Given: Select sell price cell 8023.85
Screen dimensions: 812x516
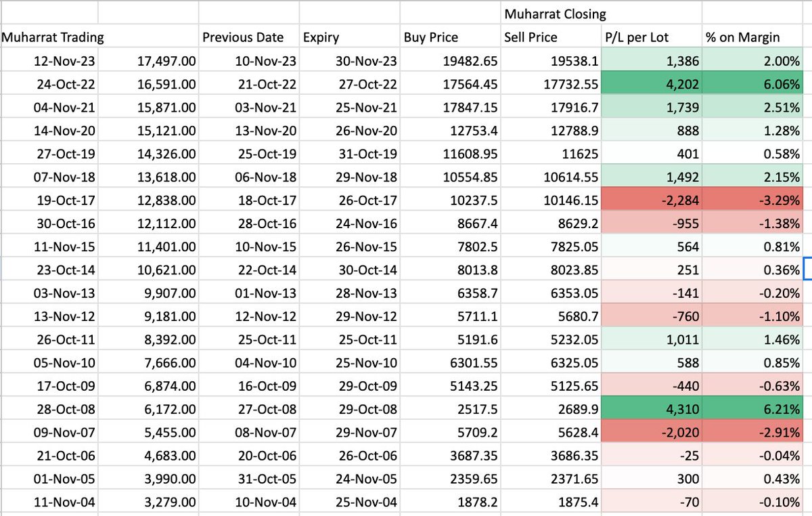Looking at the screenshot, I should pyautogui.click(x=550, y=269).
